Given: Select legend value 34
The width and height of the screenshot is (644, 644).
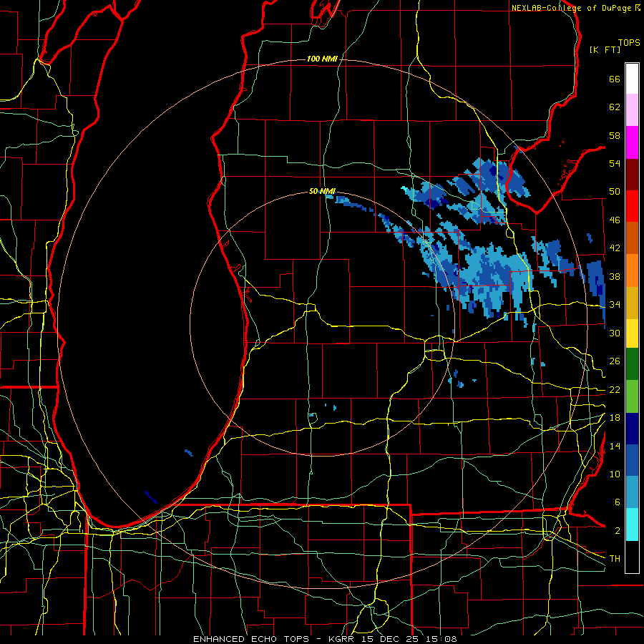Looking at the screenshot, I should [615, 305].
